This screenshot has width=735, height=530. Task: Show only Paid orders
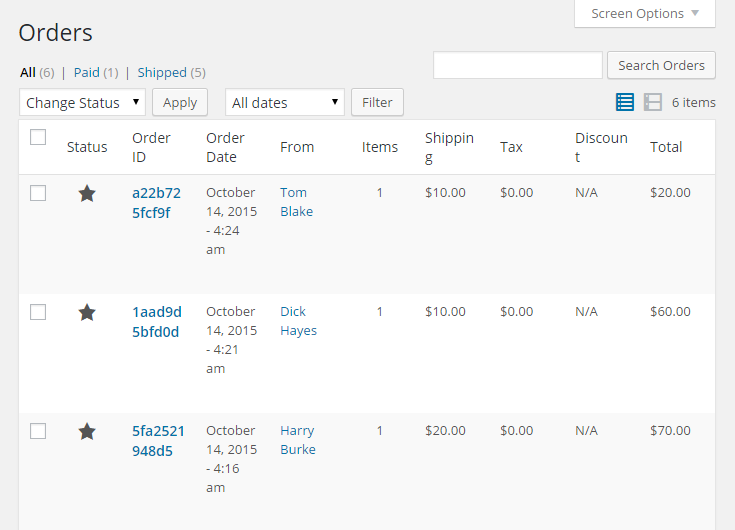click(87, 72)
